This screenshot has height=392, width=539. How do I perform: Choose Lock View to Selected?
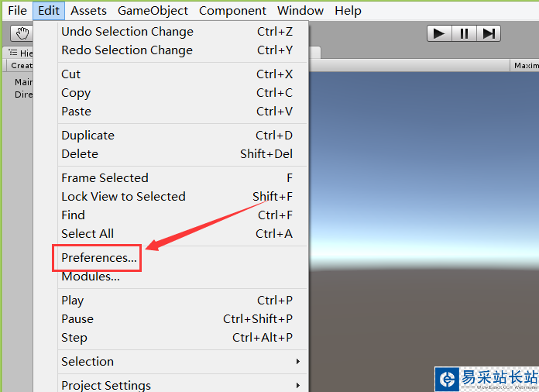pos(123,197)
